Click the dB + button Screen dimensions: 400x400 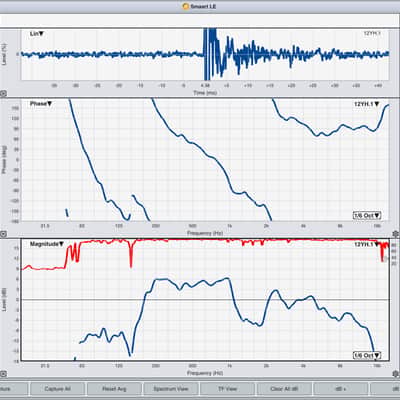[x=341, y=389]
